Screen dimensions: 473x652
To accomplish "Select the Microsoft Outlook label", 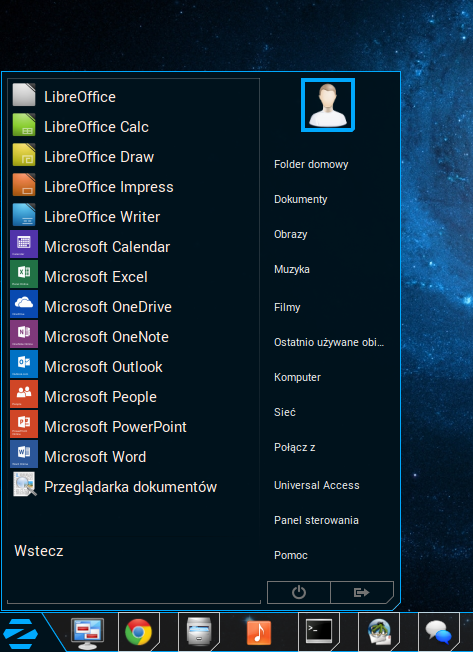I will tap(103, 366).
